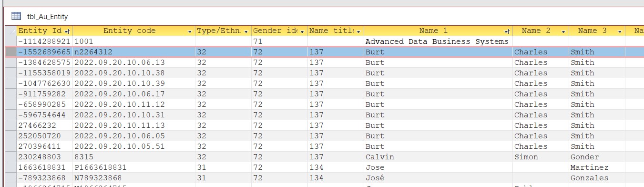Screen dimensions: 644x187
Task: Click Entity code cell 8315
Action: [x=134, y=157]
